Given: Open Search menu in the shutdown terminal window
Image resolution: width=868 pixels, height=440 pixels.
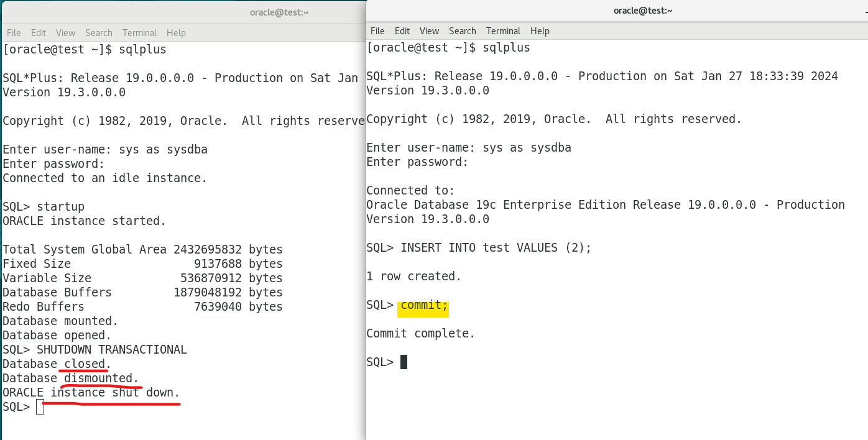Looking at the screenshot, I should [99, 33].
